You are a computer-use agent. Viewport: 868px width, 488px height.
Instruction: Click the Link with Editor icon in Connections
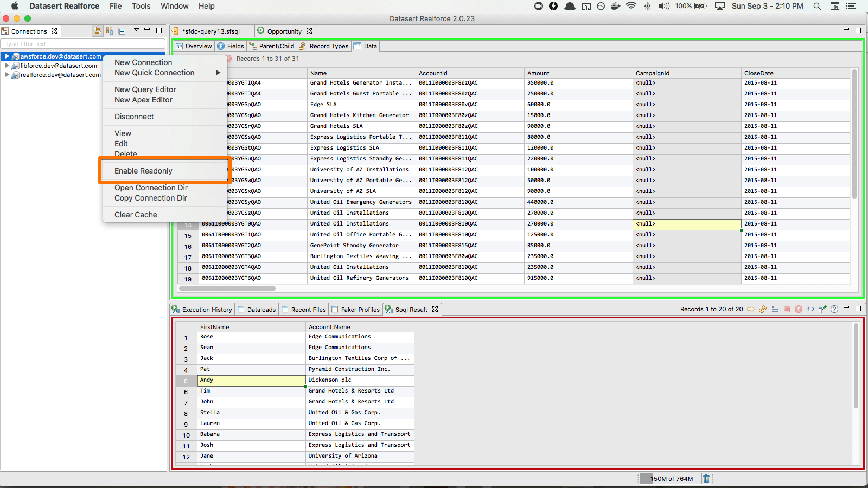pos(97,31)
